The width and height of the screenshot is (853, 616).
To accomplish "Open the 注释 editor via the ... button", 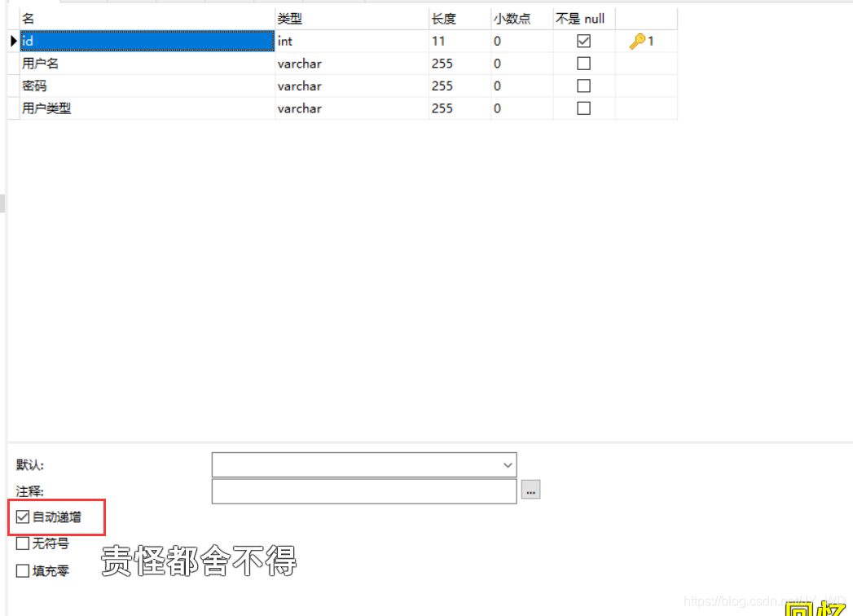I will click(x=530, y=490).
